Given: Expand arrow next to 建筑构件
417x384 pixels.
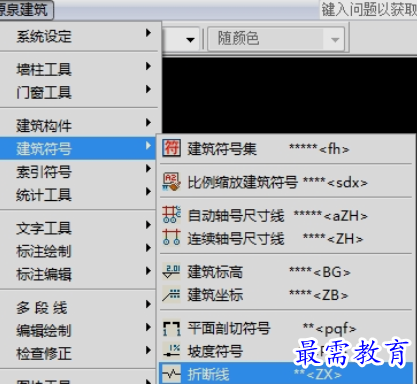Looking at the screenshot, I should tap(148, 122).
